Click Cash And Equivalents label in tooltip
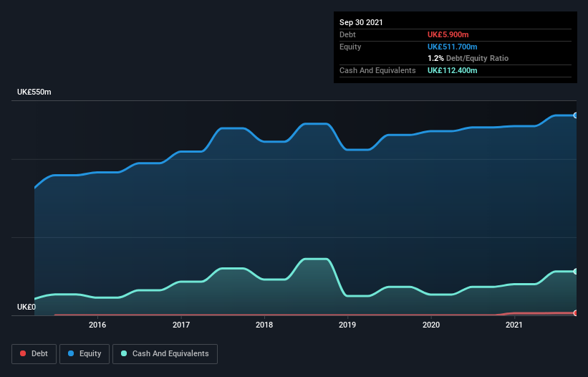The width and height of the screenshot is (588, 377). pyautogui.click(x=377, y=70)
